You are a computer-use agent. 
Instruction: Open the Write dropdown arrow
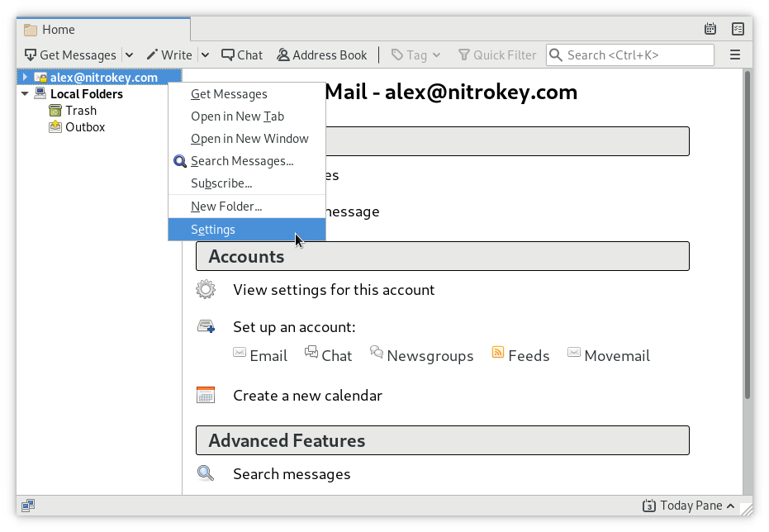[x=205, y=55]
